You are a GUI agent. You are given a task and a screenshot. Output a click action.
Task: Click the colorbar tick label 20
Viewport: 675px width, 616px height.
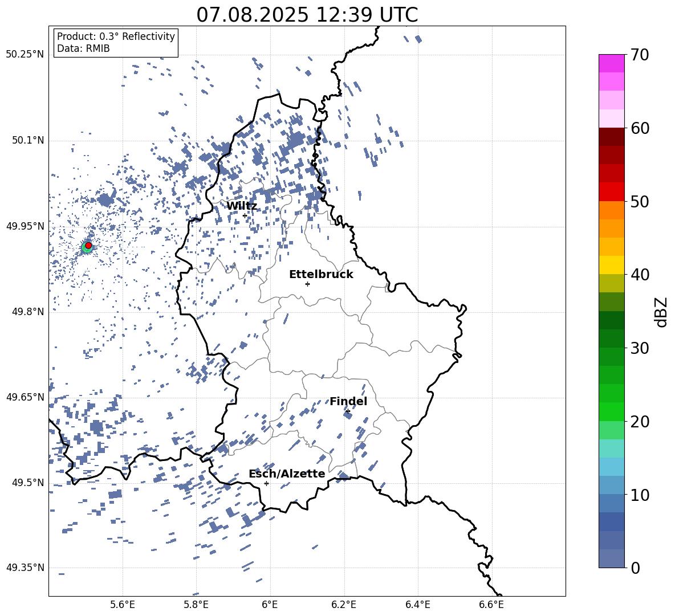pyautogui.click(x=640, y=421)
